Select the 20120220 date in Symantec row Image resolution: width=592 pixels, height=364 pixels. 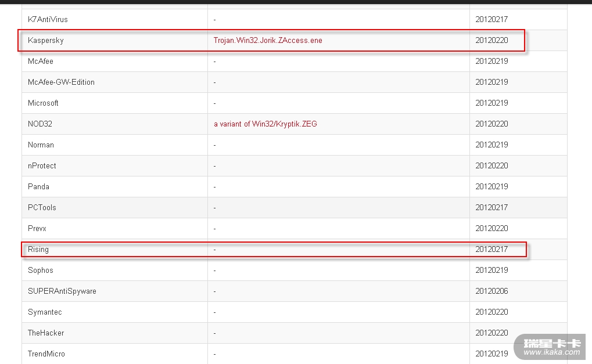pos(491,312)
